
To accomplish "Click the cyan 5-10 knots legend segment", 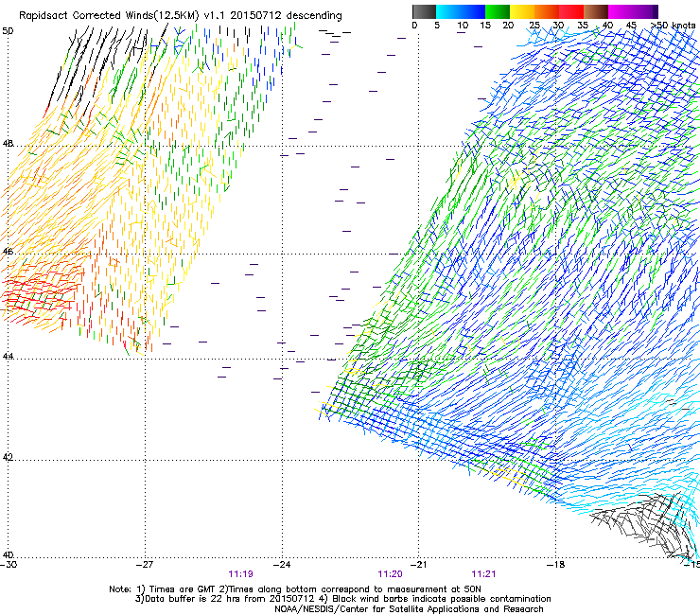I will click(x=448, y=11).
